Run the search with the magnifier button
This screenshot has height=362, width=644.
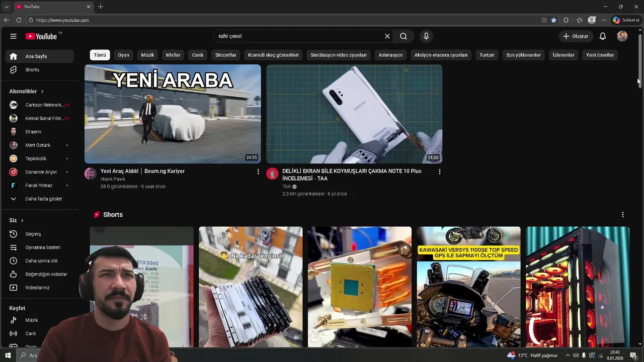[x=404, y=36]
